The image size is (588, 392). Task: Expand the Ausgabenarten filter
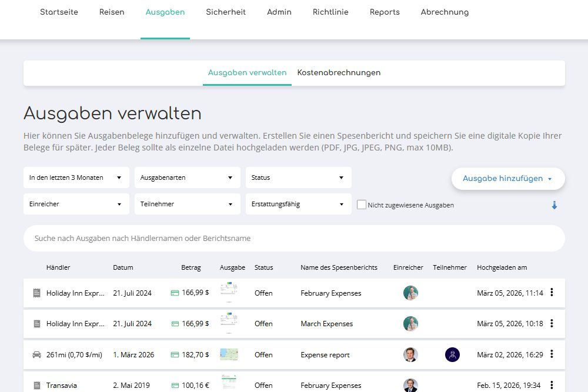click(188, 177)
